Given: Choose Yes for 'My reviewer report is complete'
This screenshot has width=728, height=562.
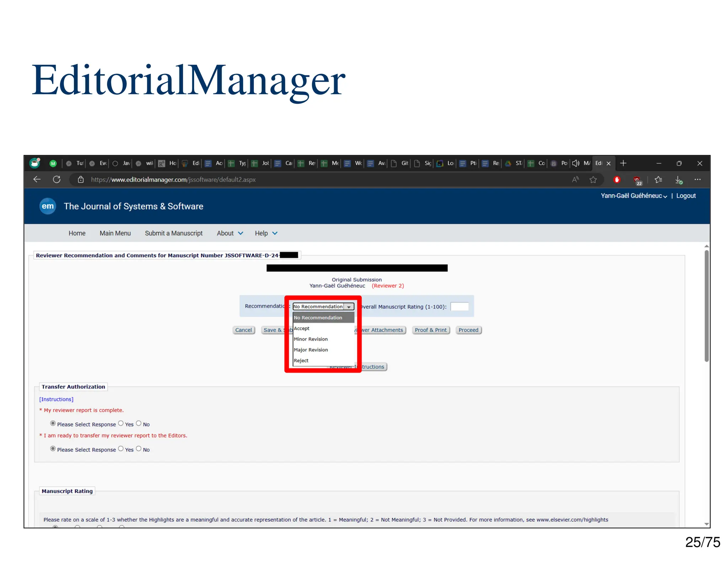Looking at the screenshot, I should click(x=121, y=423).
